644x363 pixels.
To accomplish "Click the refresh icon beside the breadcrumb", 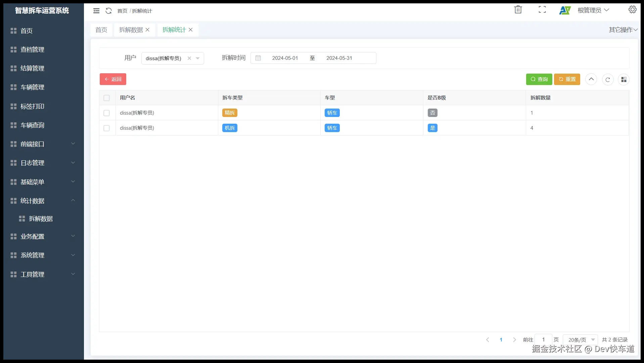I will point(108,11).
